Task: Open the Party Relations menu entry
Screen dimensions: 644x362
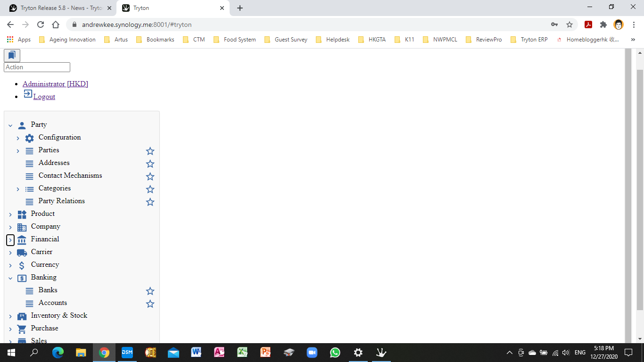Action: pyautogui.click(x=62, y=201)
